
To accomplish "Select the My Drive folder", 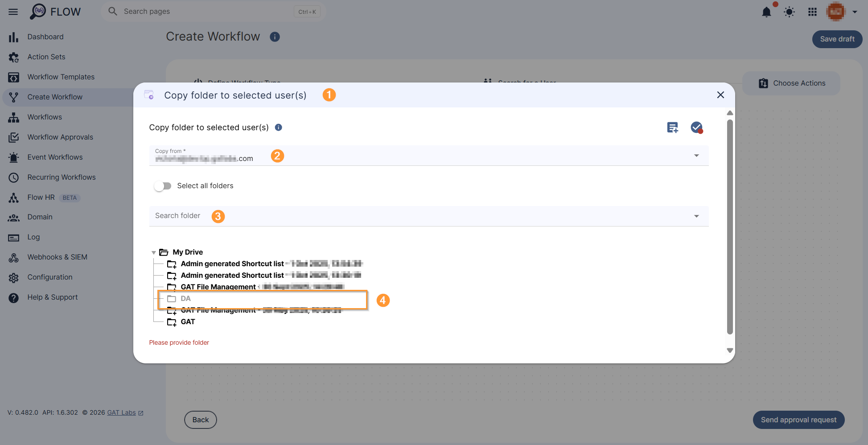I will [188, 252].
